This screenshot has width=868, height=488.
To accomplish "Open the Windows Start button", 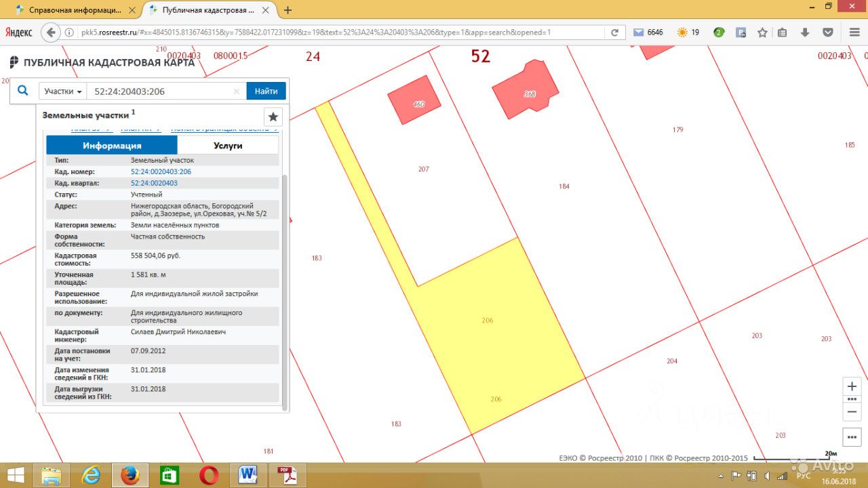I will [x=16, y=475].
